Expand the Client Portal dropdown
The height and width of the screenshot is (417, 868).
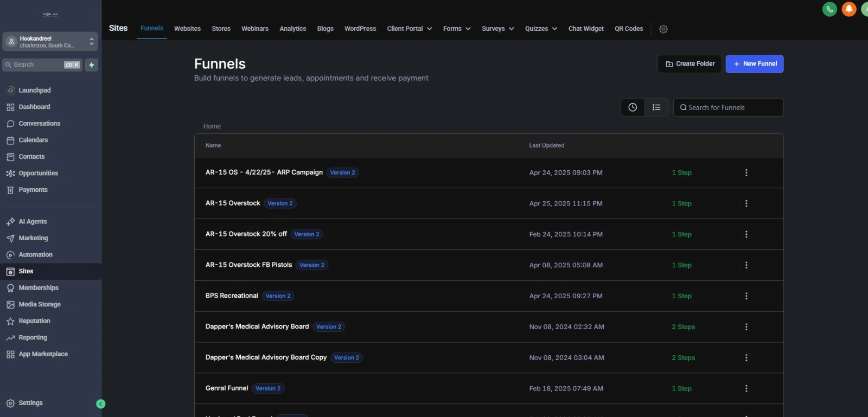tap(409, 29)
